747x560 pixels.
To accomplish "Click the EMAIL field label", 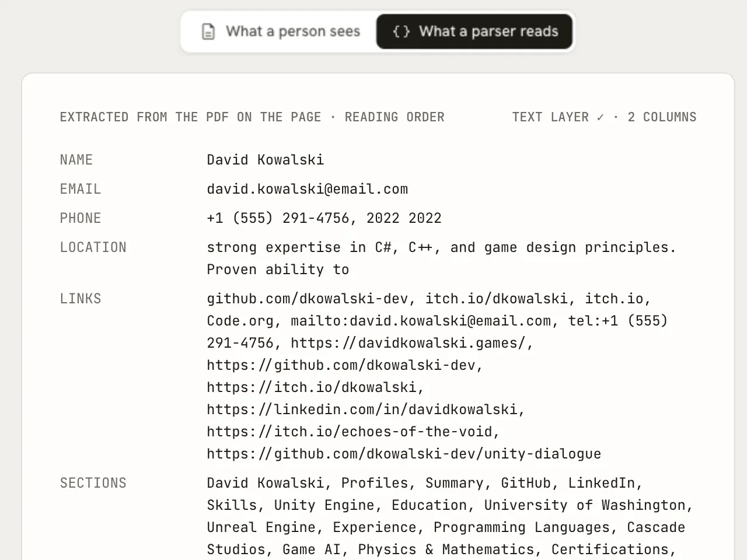I will click(x=81, y=189).
